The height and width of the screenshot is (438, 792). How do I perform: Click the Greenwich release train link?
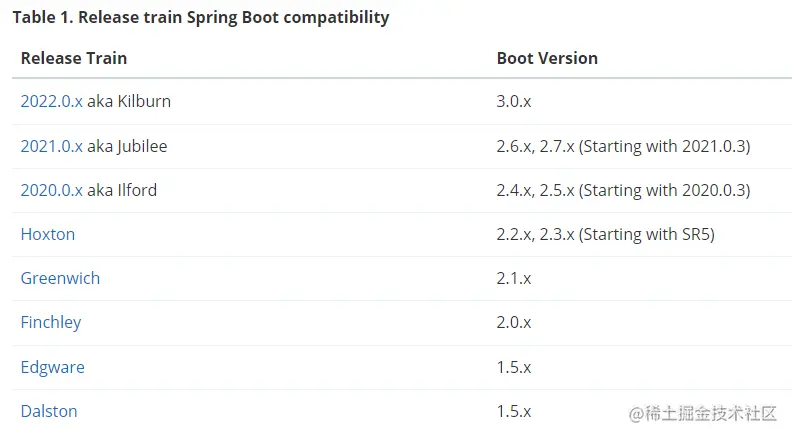tap(60, 278)
